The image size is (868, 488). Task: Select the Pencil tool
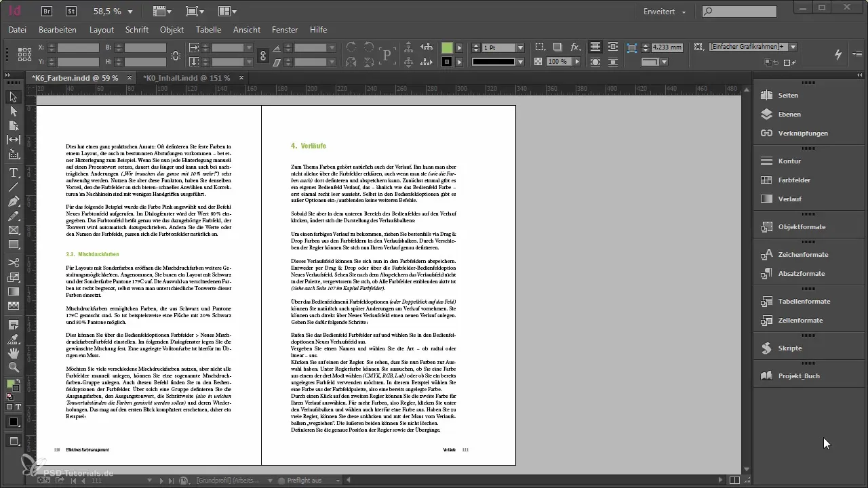(x=14, y=216)
